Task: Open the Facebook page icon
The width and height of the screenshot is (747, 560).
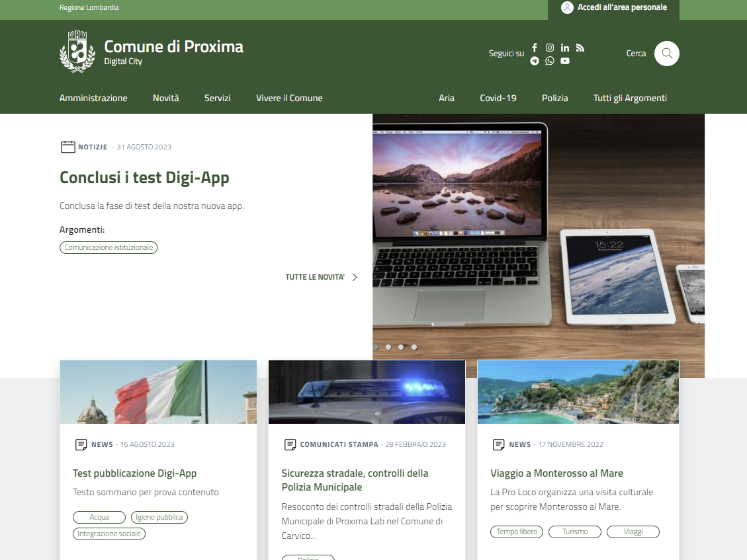Action: pos(535,48)
